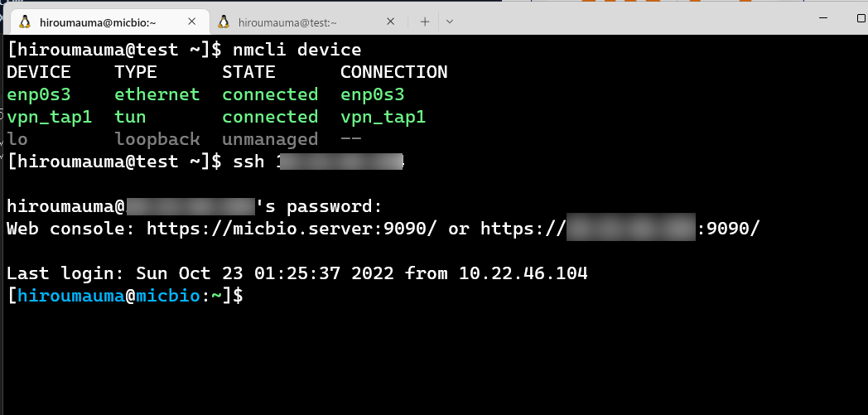The width and height of the screenshot is (868, 415).
Task: Click the enp0s3 device name
Action: [39, 94]
